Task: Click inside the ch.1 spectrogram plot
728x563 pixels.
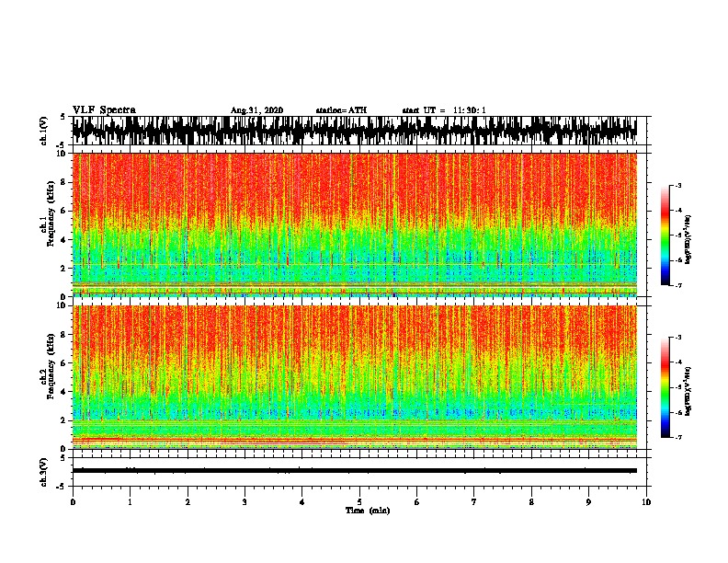Action: coord(355,224)
